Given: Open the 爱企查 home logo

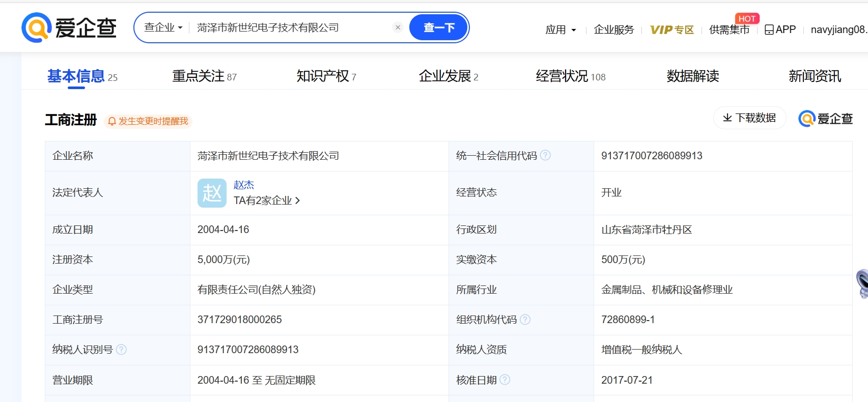Looking at the screenshot, I should click(69, 27).
